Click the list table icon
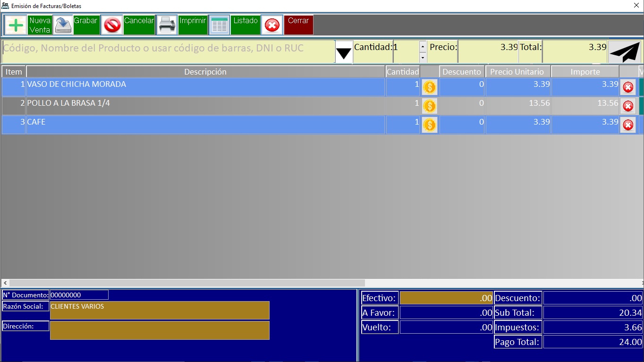Screen dimensions: 644x362 click(220, 25)
